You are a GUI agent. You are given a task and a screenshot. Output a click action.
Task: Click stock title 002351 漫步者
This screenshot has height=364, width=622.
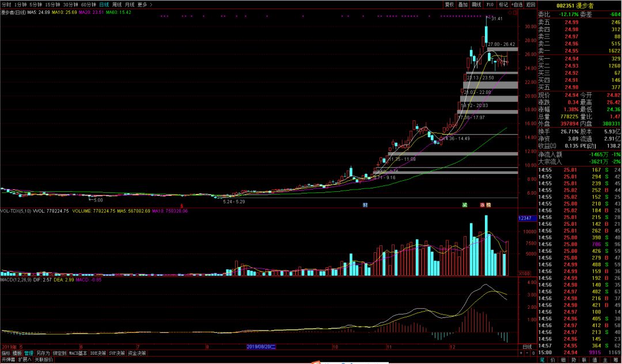575,6
